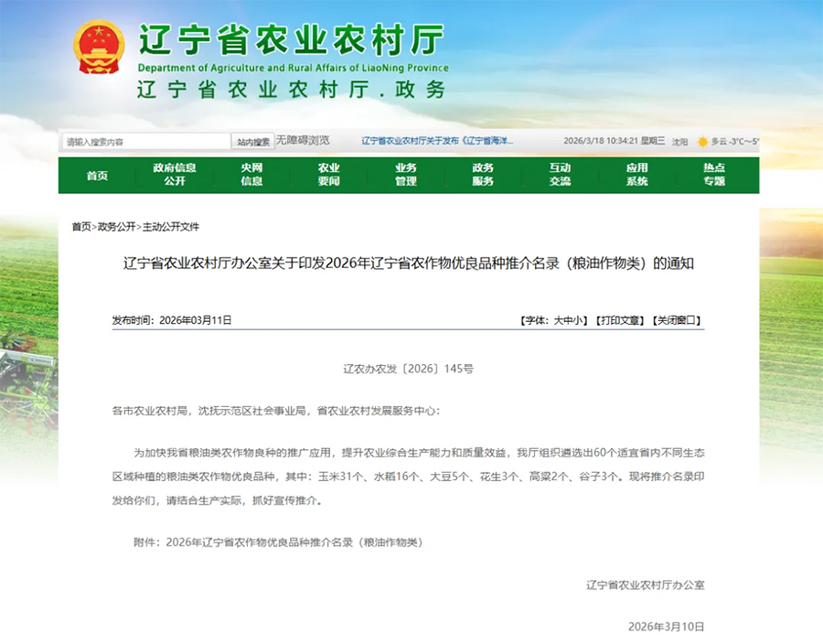Click the site search input field
Screen dimensions: 823x644
(146, 142)
